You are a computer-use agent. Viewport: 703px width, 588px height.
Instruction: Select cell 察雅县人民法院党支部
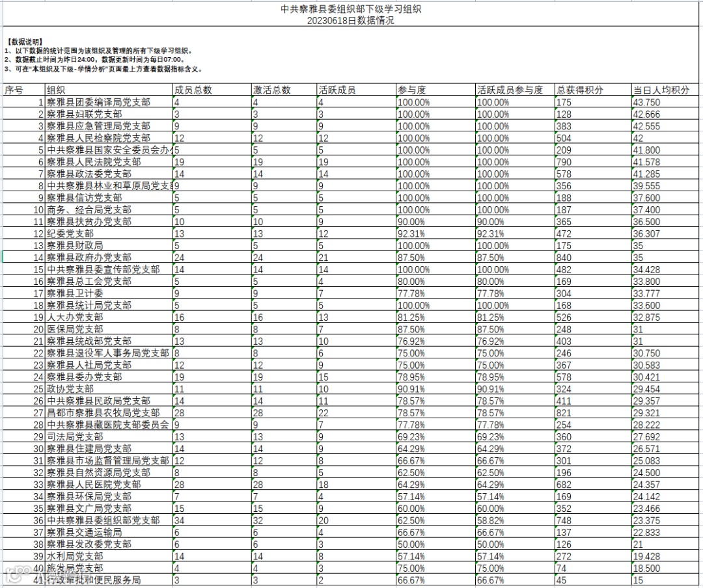click(x=109, y=162)
